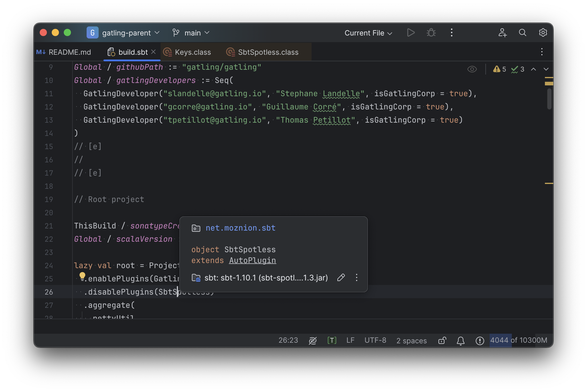Switch to the Keys.class tab
The height and width of the screenshot is (392, 587).
click(192, 52)
